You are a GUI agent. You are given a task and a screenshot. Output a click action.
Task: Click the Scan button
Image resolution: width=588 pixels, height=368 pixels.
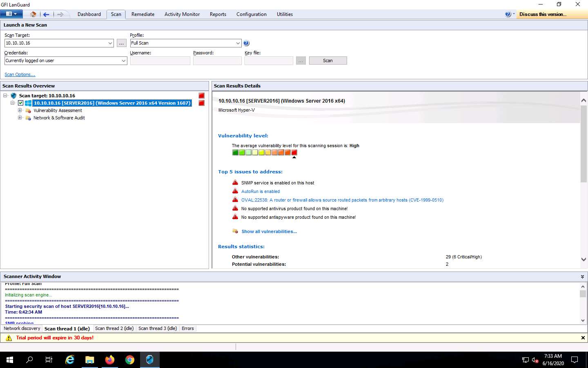tap(328, 61)
